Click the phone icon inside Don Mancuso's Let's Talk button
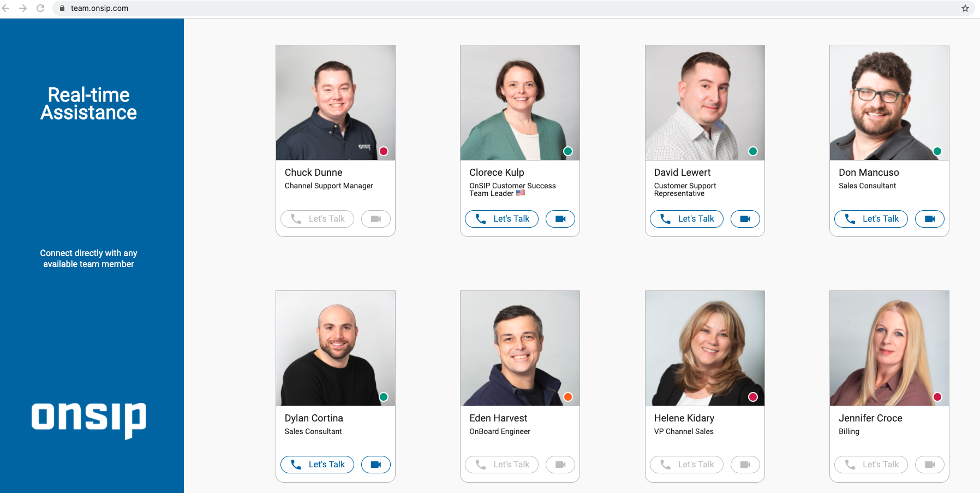 [850, 219]
